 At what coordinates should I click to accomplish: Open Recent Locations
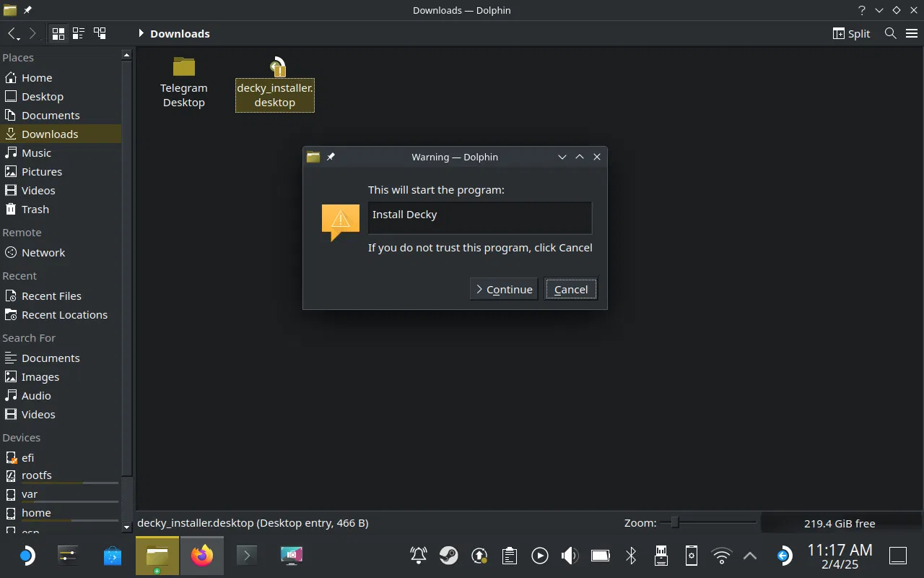tap(61, 314)
